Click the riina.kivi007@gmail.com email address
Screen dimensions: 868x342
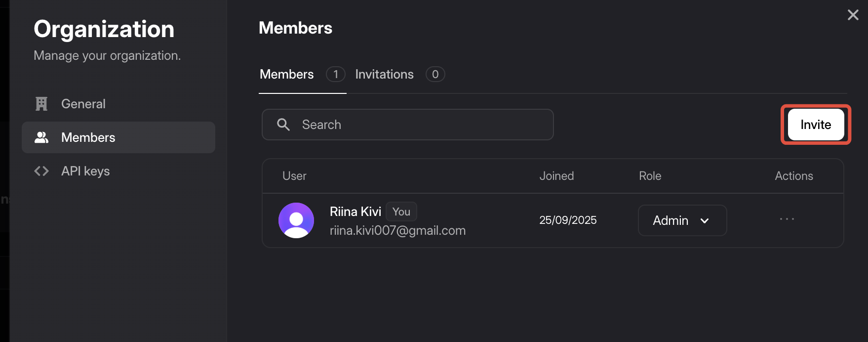point(397,230)
